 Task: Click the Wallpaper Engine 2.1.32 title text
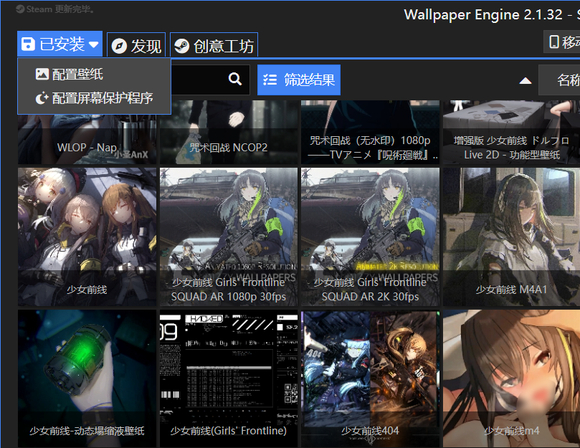coord(483,15)
